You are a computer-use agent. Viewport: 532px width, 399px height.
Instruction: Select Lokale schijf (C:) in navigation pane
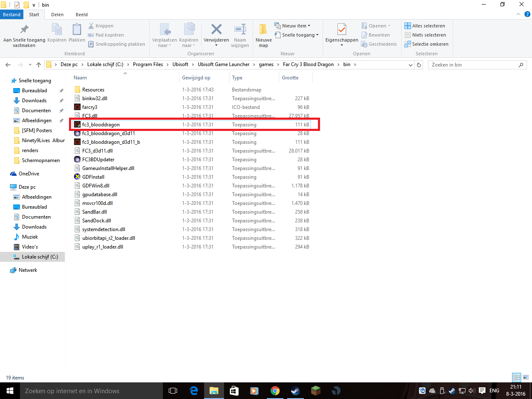tap(40, 257)
